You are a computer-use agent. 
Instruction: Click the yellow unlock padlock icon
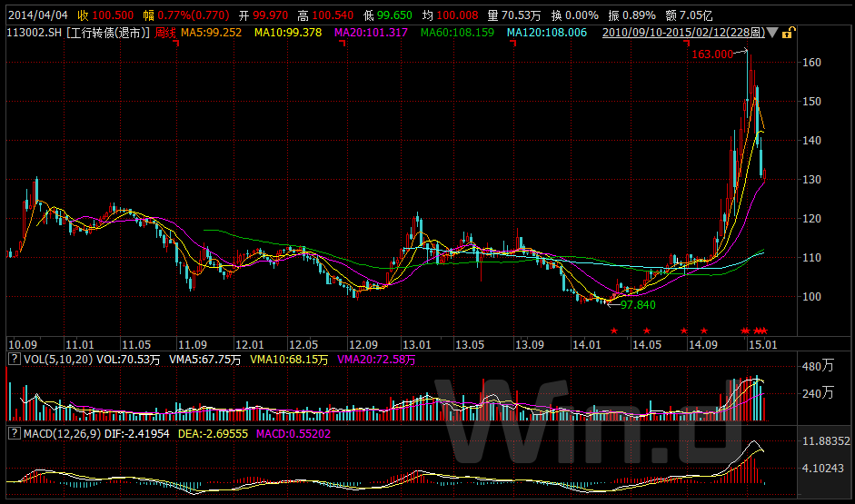(788, 33)
